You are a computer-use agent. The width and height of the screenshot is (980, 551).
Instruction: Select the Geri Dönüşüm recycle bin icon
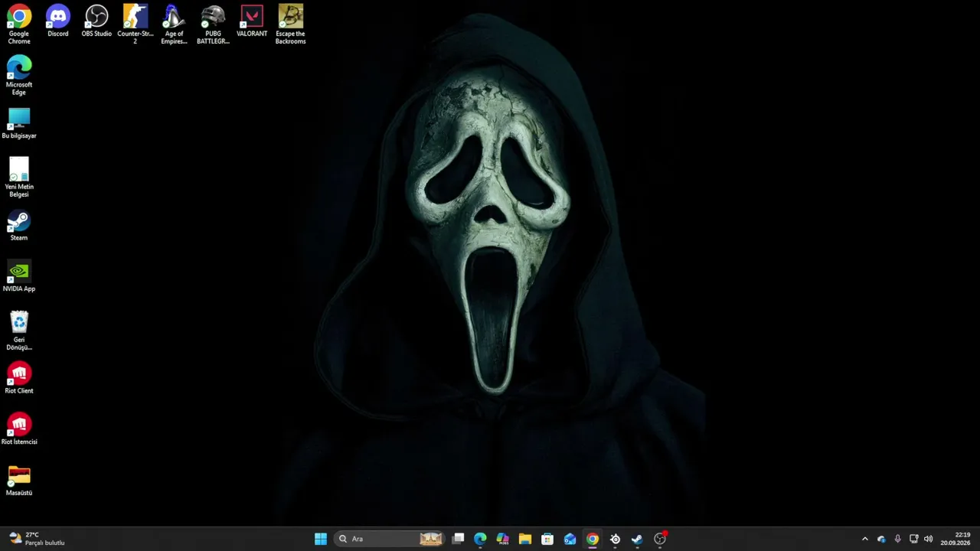click(19, 331)
